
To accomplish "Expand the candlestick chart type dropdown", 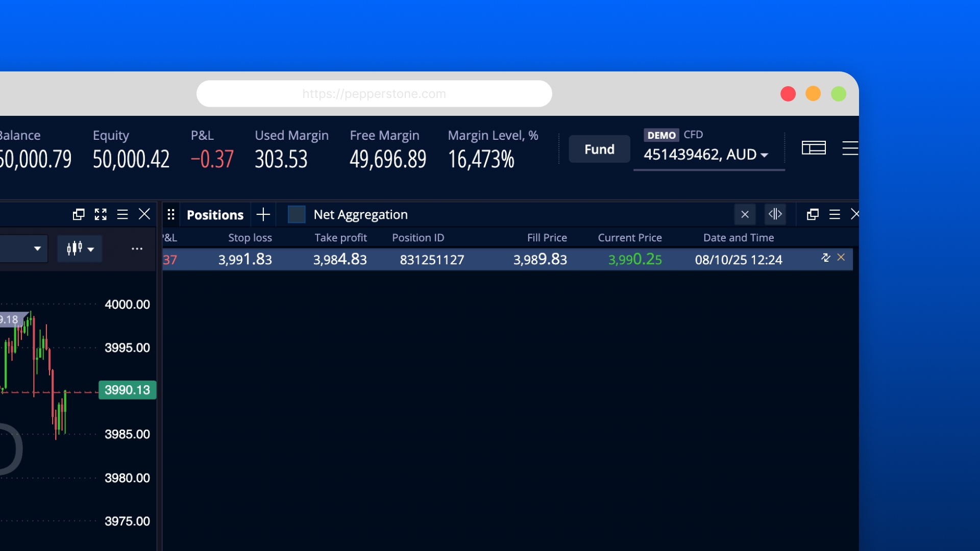I will (80, 249).
